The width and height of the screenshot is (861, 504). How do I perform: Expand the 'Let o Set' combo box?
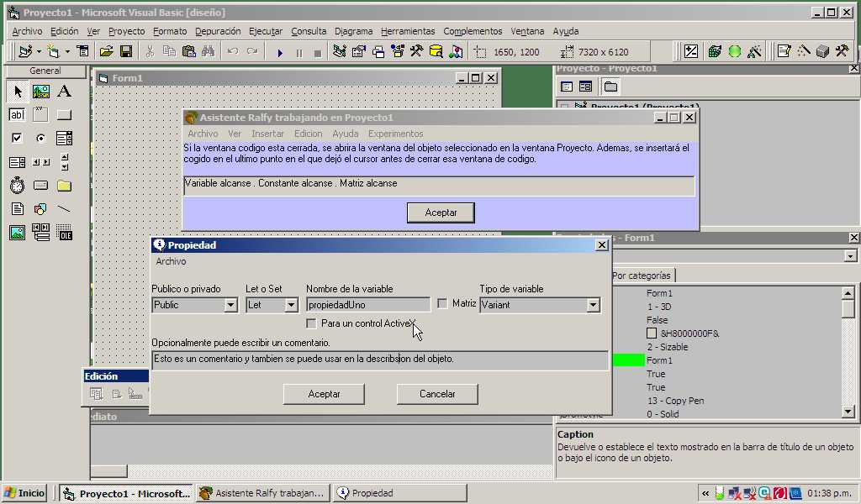pyautogui.click(x=291, y=305)
